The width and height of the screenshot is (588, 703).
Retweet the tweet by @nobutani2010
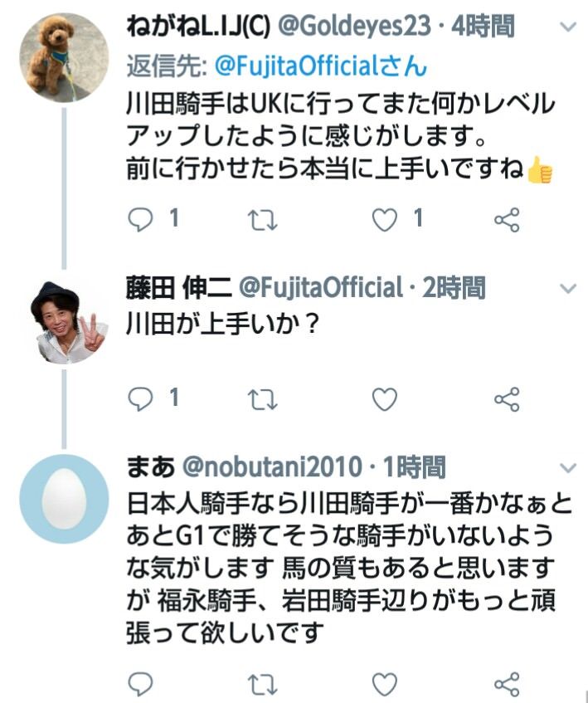point(264,684)
